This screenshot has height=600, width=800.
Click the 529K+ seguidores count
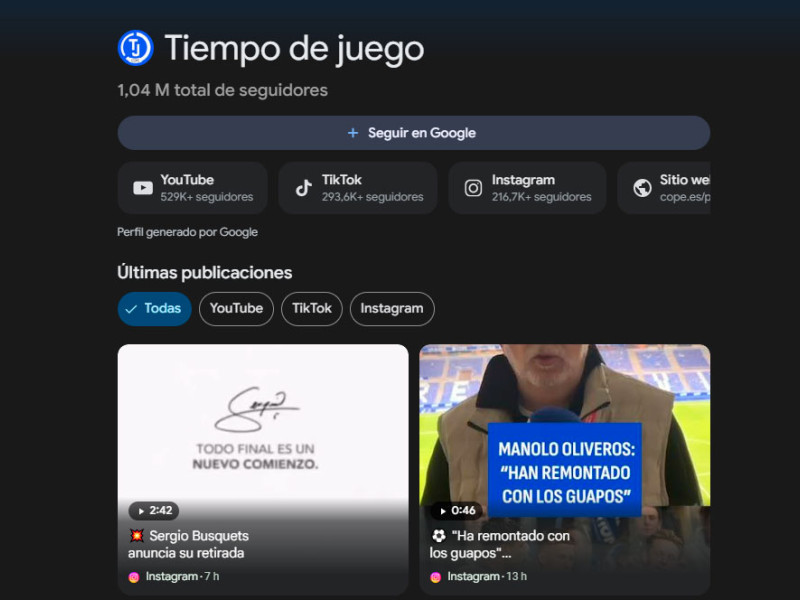pos(207,197)
